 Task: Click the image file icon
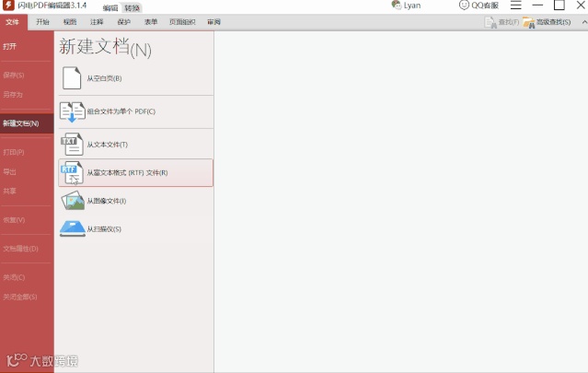[x=73, y=201]
